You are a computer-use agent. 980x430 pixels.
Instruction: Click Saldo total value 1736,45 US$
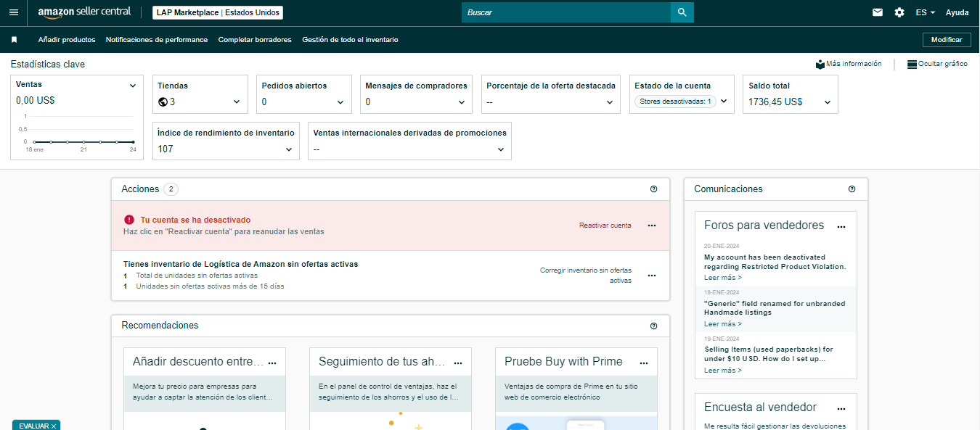(x=775, y=102)
